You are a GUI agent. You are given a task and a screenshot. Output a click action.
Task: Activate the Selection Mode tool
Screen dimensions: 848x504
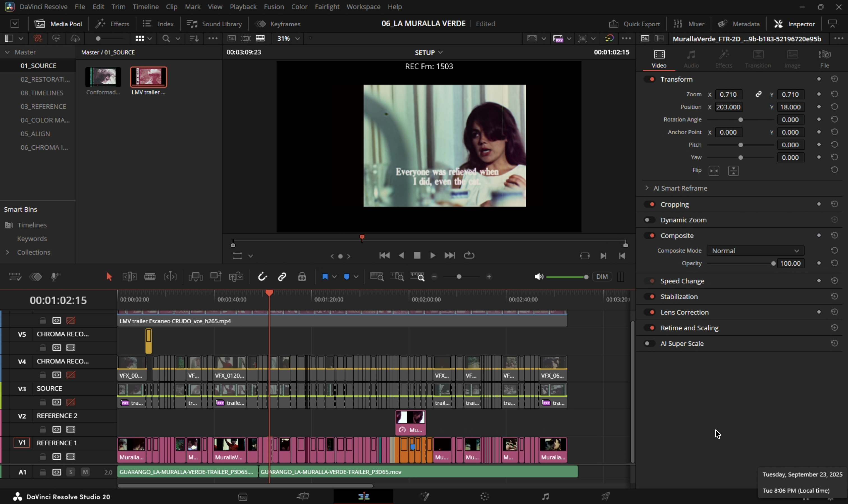click(109, 277)
